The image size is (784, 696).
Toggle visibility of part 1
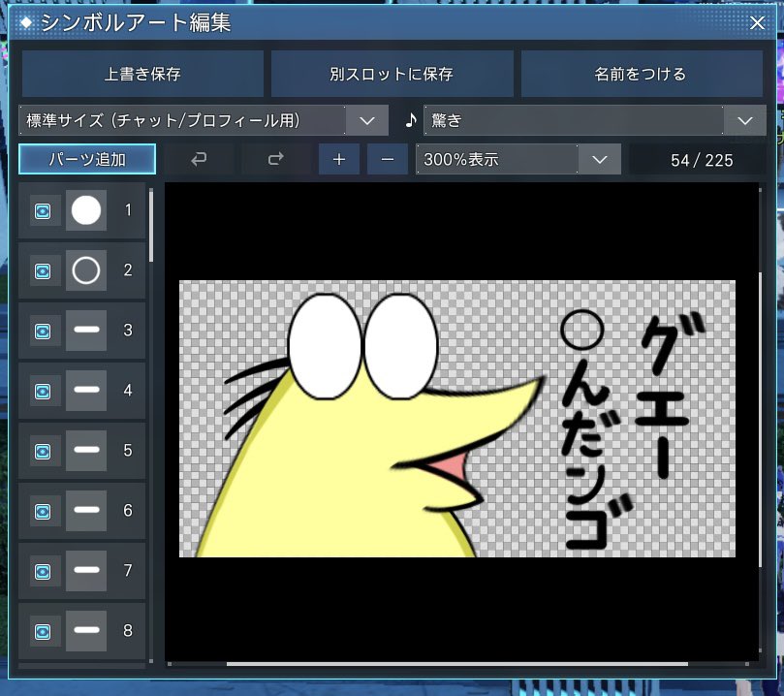[x=41, y=210]
